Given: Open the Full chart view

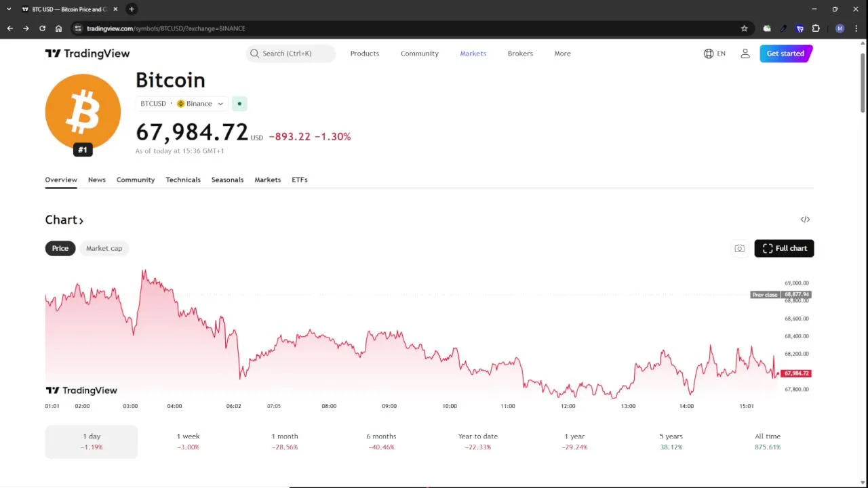Looking at the screenshot, I should click(x=784, y=248).
